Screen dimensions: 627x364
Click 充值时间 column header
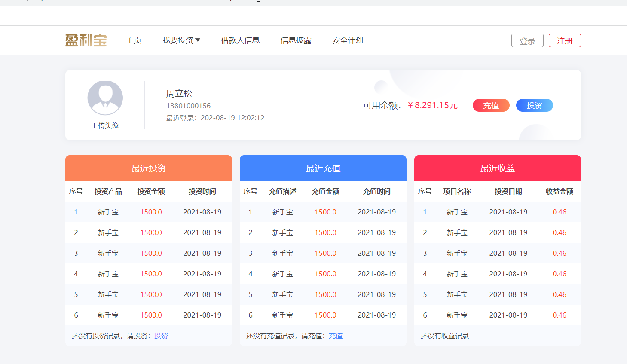point(377,191)
